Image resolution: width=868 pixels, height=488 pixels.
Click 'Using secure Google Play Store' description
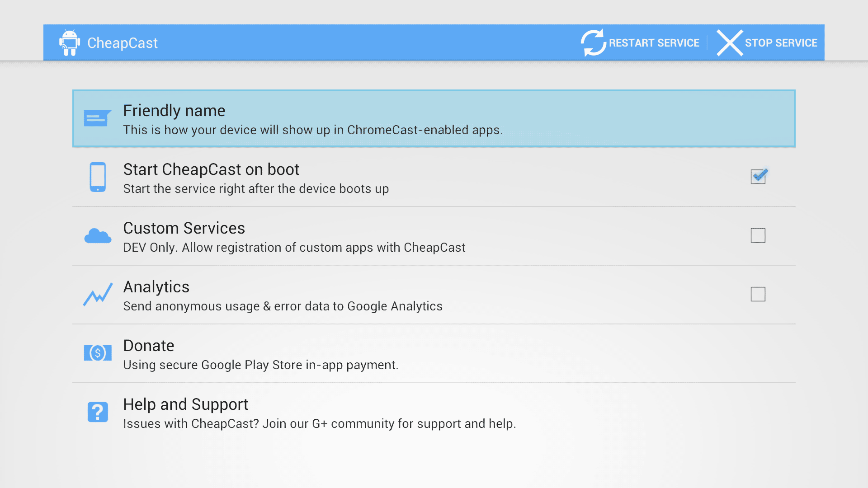(261, 365)
